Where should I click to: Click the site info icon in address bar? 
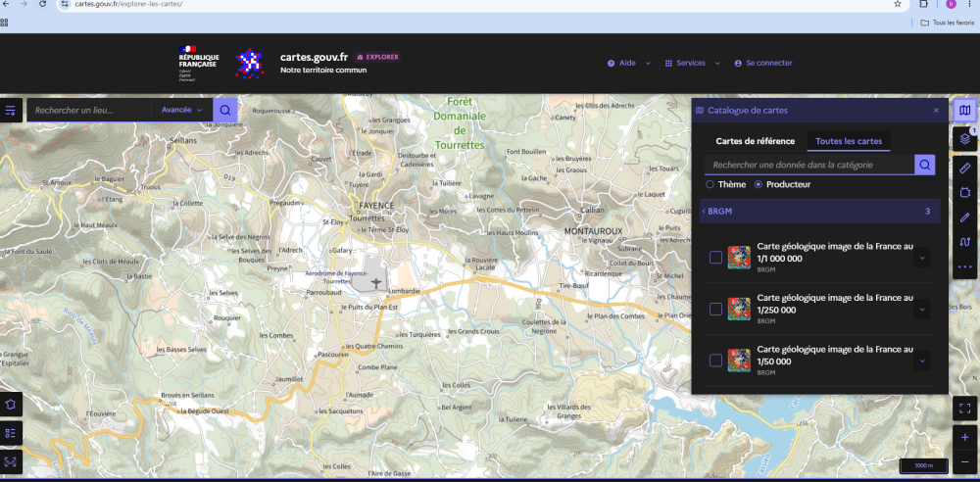coord(66,4)
